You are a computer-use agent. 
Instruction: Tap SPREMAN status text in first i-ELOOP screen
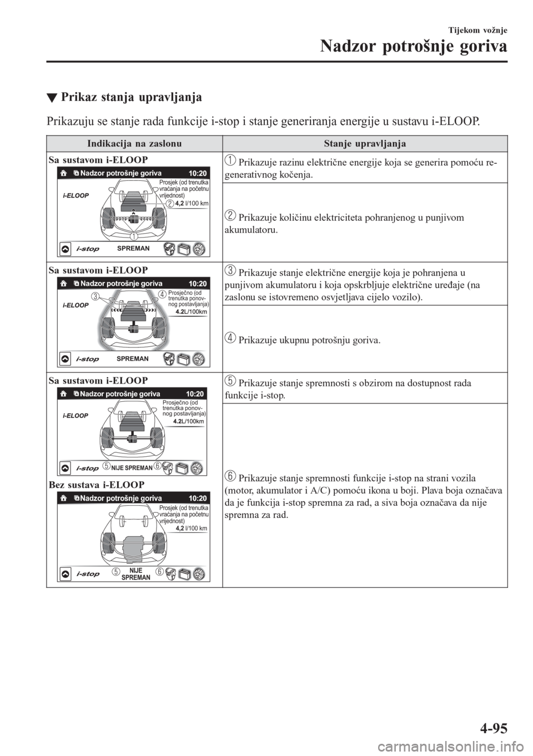pyautogui.click(x=133, y=249)
